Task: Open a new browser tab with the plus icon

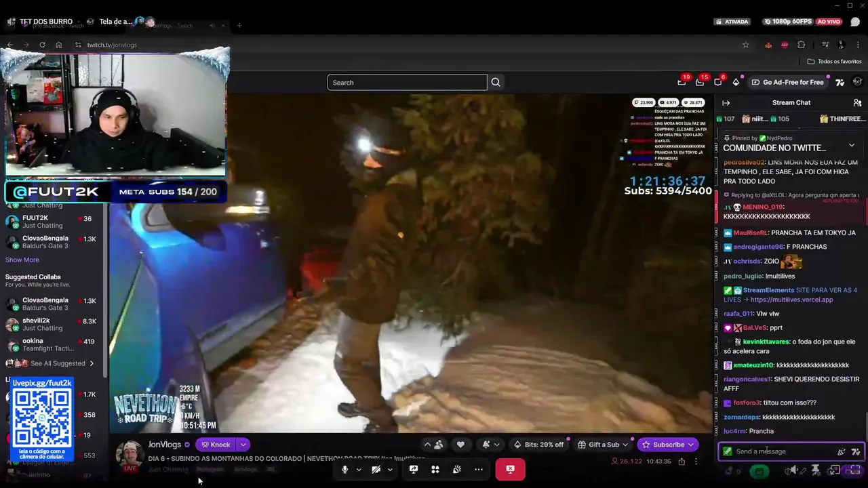Action: click(239, 26)
